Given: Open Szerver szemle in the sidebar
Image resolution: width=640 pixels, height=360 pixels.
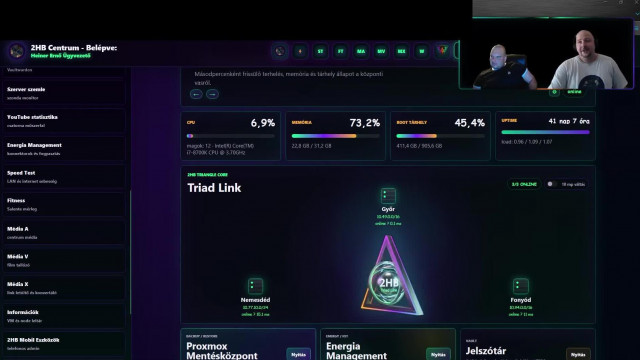Looking at the screenshot, I should tap(64, 93).
